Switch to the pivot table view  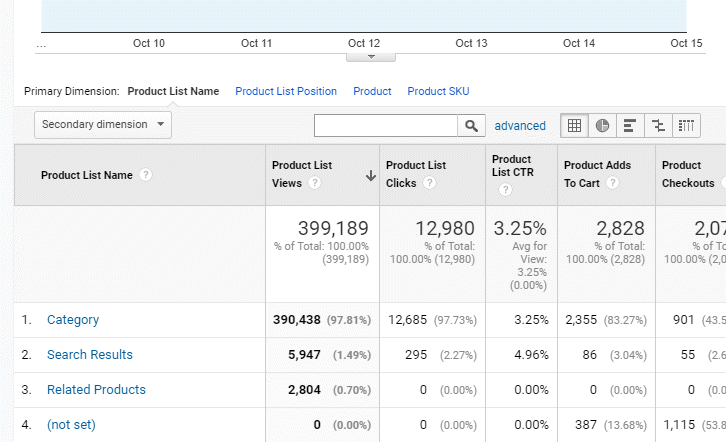[x=686, y=125]
